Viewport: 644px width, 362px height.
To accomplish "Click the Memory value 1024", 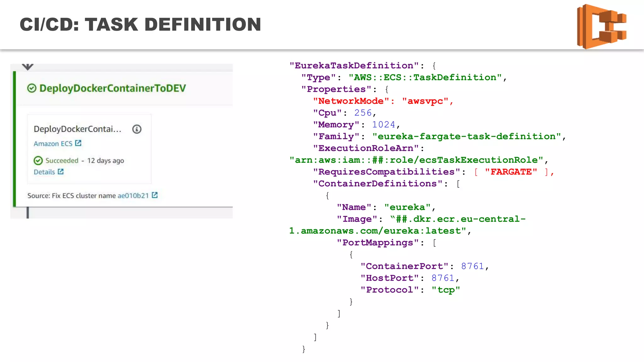I will click(384, 125).
